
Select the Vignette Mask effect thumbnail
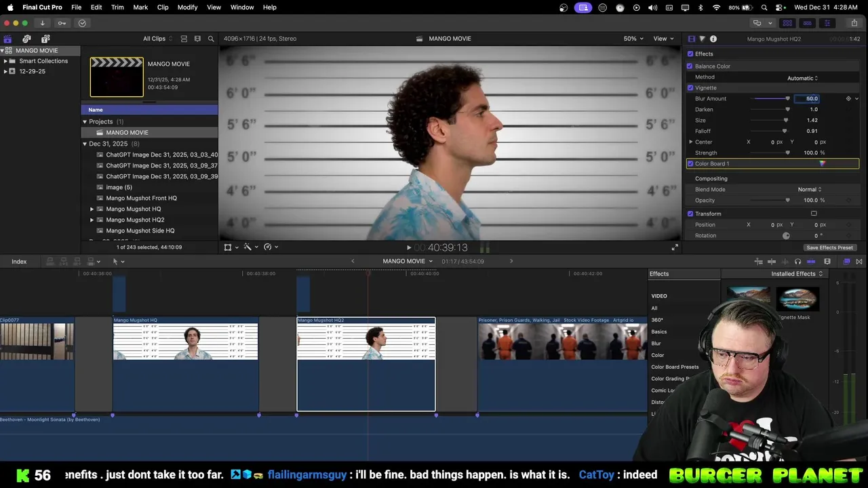click(797, 299)
